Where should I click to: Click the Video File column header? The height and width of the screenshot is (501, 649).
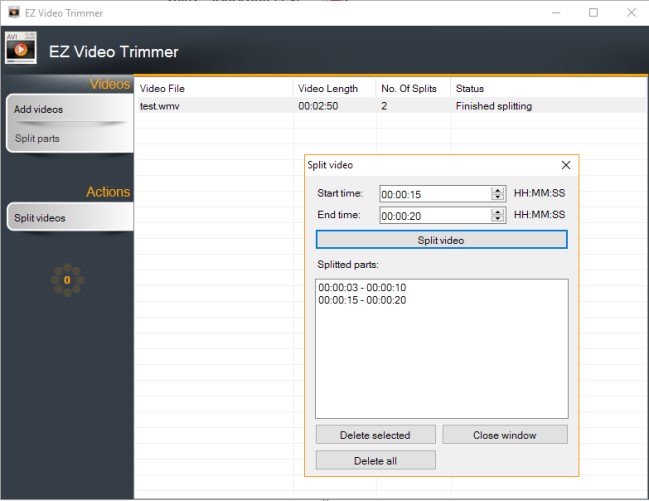pos(214,88)
